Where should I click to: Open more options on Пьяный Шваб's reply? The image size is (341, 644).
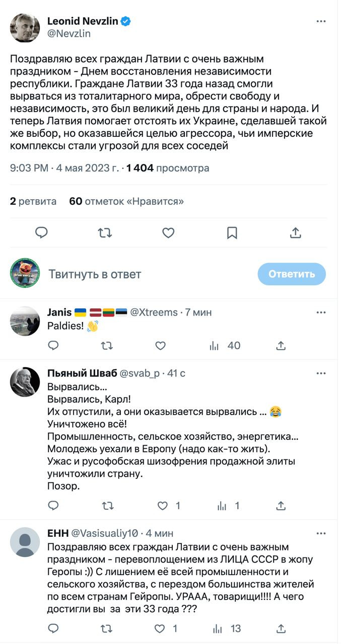point(321,373)
